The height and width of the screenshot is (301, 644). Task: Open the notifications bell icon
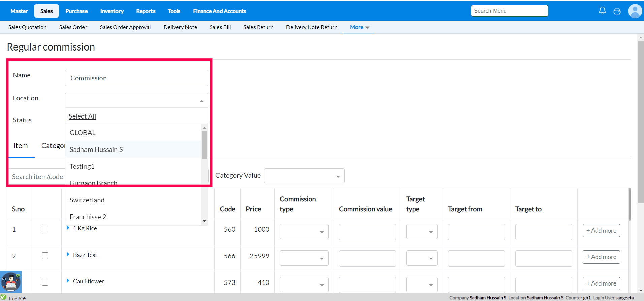click(602, 11)
